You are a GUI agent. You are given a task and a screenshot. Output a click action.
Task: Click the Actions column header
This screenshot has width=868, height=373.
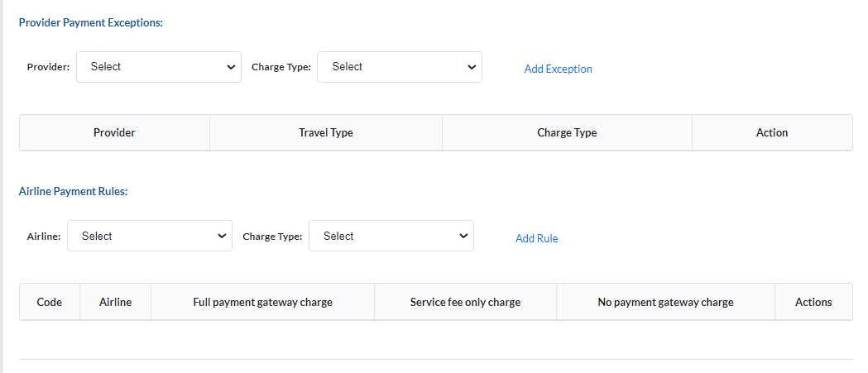tap(813, 302)
